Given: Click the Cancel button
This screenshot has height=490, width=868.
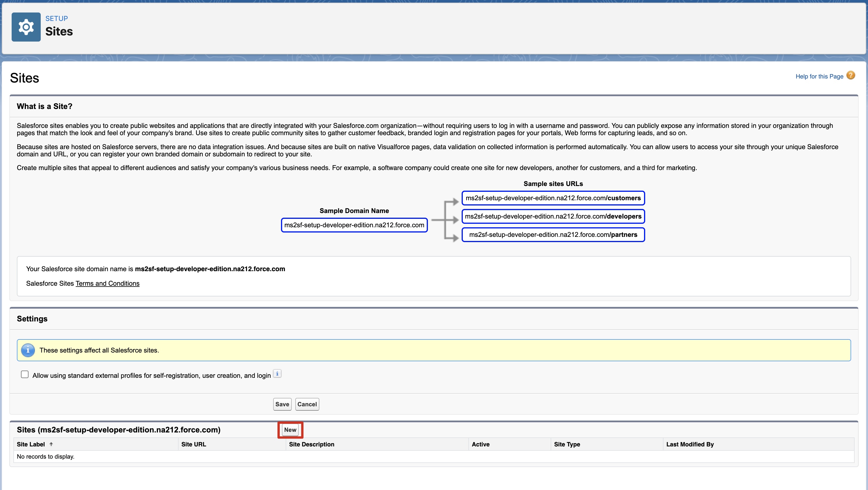Looking at the screenshot, I should coord(307,404).
